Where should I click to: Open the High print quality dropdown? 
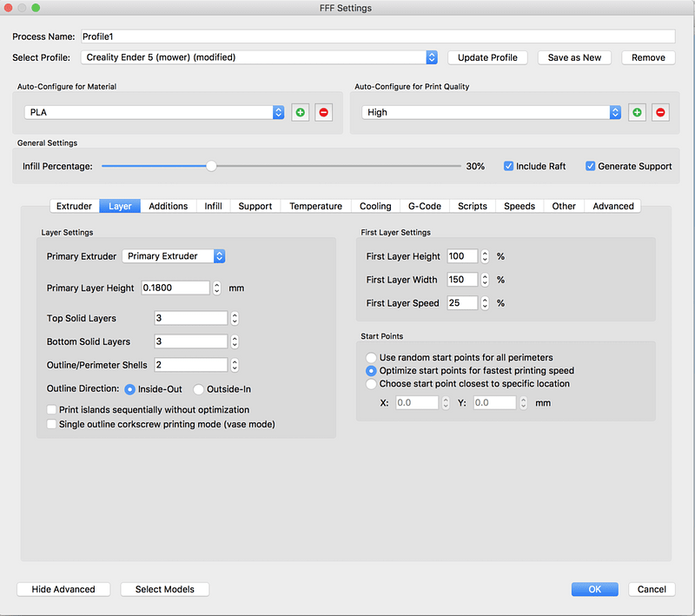pos(491,112)
